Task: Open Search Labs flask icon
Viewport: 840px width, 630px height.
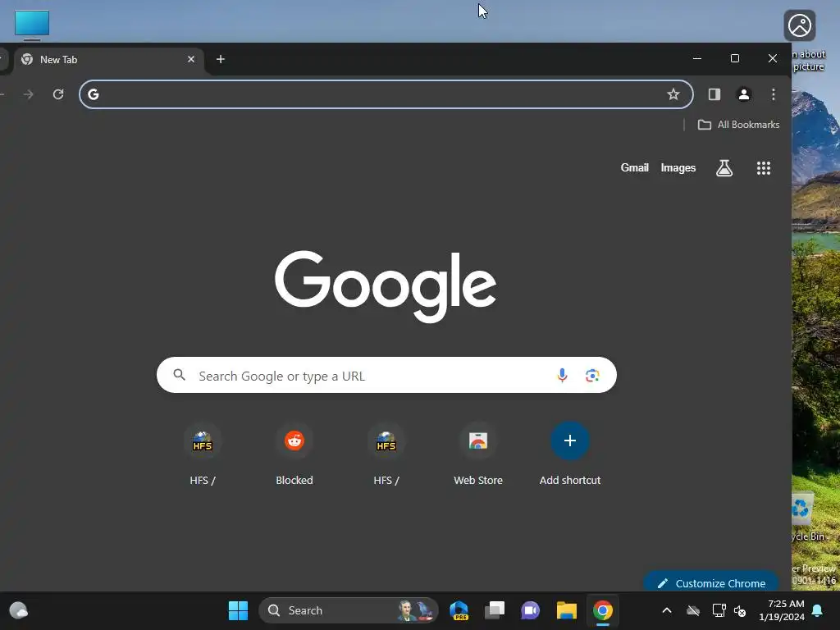Action: coord(724,168)
